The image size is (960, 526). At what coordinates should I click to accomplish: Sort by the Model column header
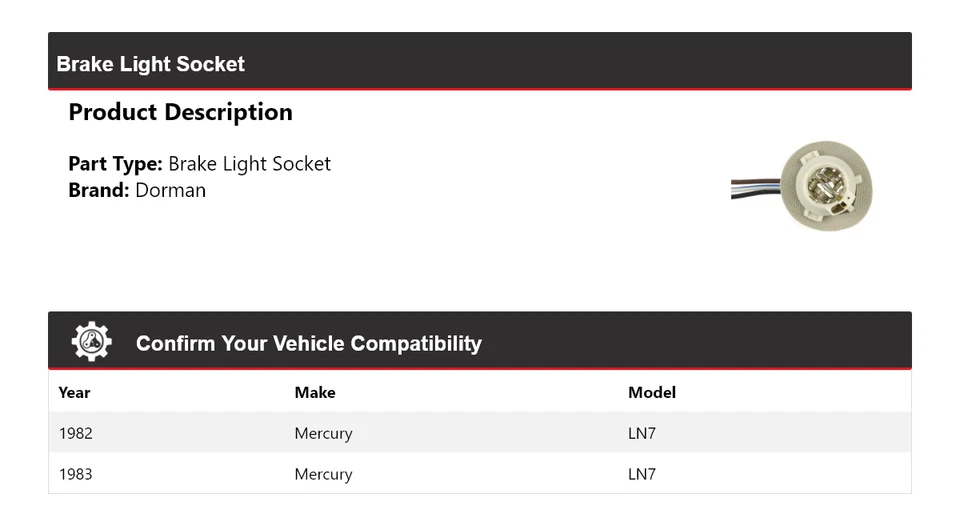coord(652,392)
